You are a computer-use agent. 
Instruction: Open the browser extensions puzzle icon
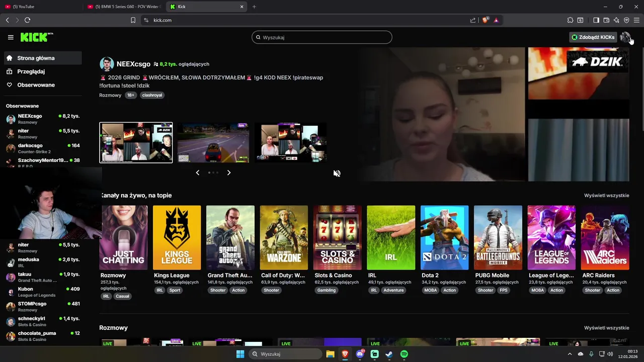click(x=570, y=20)
